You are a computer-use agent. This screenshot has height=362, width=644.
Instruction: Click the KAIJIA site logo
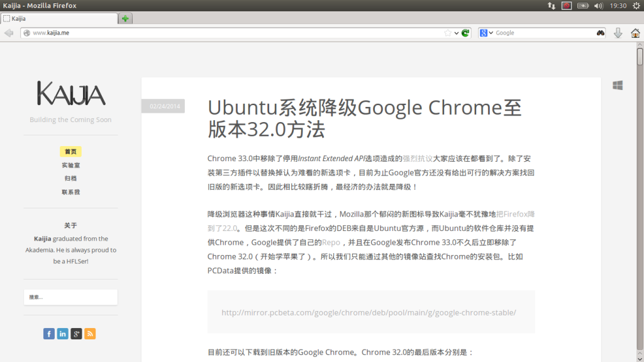[70, 93]
